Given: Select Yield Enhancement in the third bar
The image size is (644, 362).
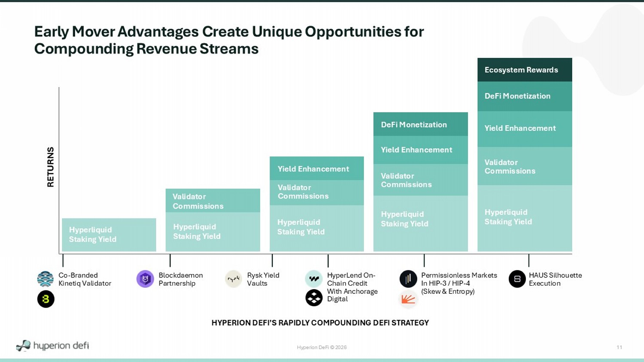Looking at the screenshot, I should (316, 169).
